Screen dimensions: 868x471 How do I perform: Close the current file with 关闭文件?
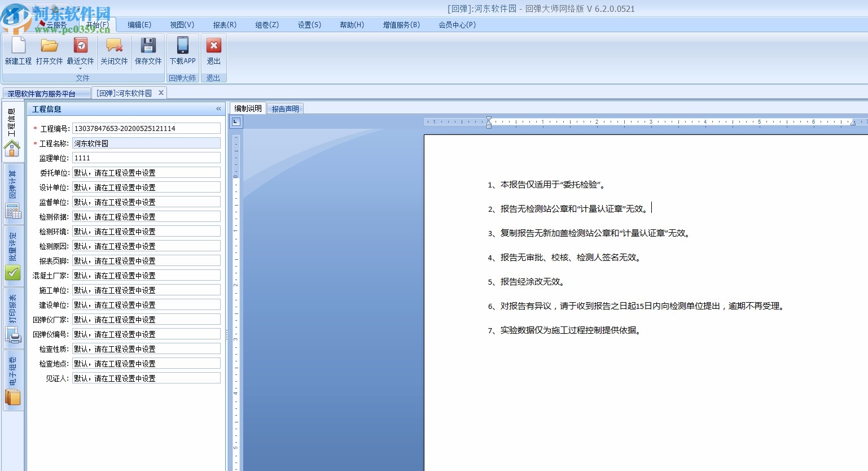click(x=115, y=51)
